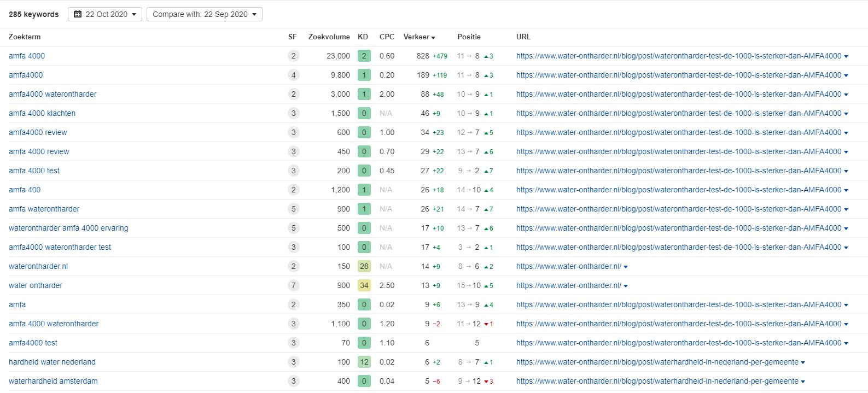The image size is (868, 393).
Task: Open the keyword 'amfa 4000 test'
Action: click(x=34, y=171)
